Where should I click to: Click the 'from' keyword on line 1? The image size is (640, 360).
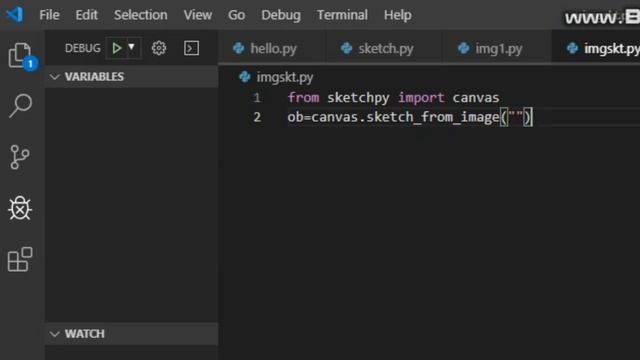click(x=303, y=98)
